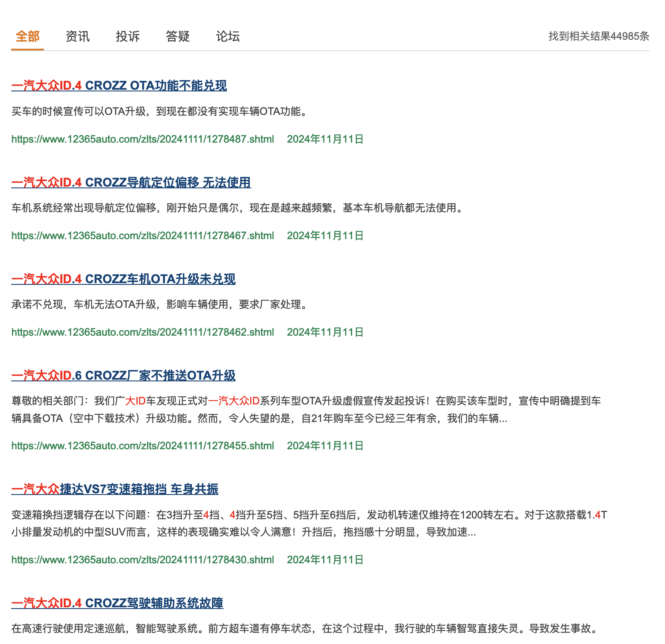Open result 一汽大众ID.4 CROZZ OTA功能不能兑现
This screenshot has width=665, height=644.
pos(119,85)
